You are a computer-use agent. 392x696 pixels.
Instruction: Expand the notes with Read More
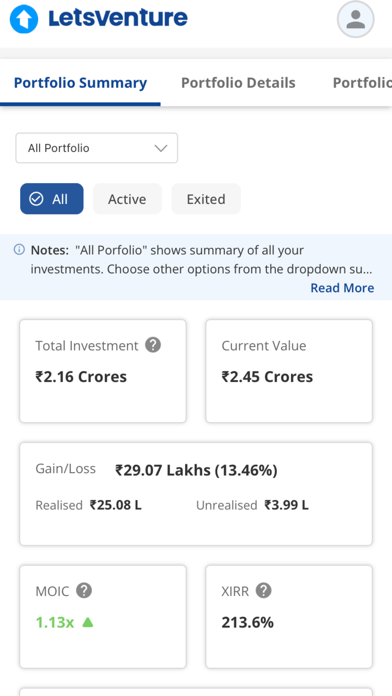click(342, 288)
